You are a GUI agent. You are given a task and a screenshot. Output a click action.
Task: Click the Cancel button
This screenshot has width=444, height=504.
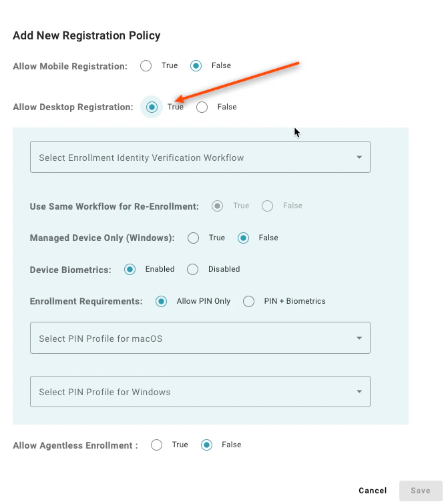coord(373,491)
